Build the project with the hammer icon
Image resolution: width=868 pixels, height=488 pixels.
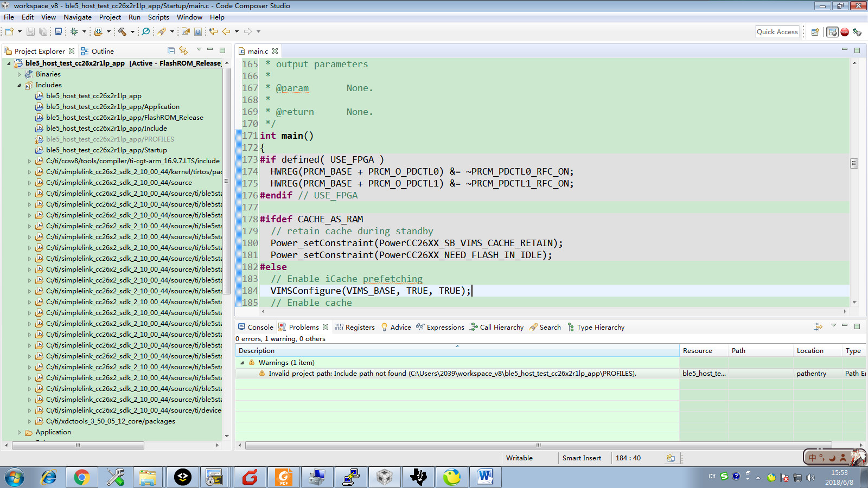pos(122,31)
